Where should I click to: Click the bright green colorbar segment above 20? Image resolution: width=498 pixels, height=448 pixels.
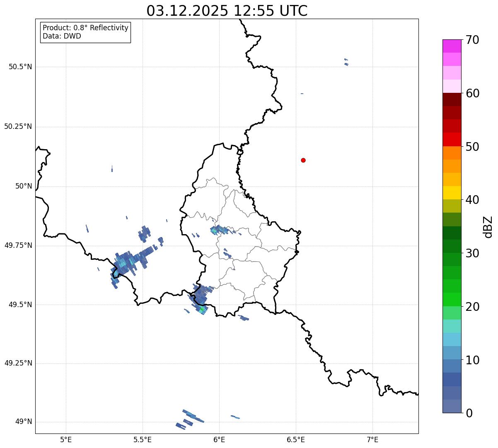click(452, 299)
